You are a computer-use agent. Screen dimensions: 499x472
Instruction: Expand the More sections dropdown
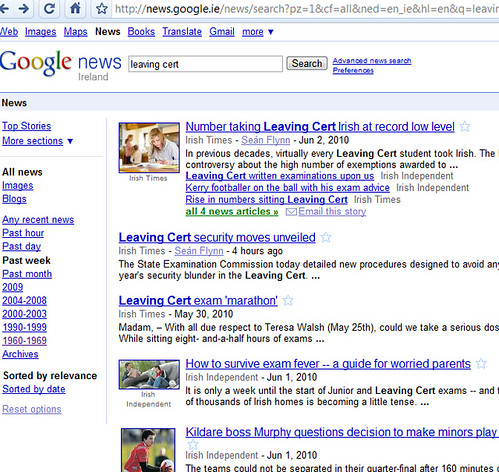point(70,141)
